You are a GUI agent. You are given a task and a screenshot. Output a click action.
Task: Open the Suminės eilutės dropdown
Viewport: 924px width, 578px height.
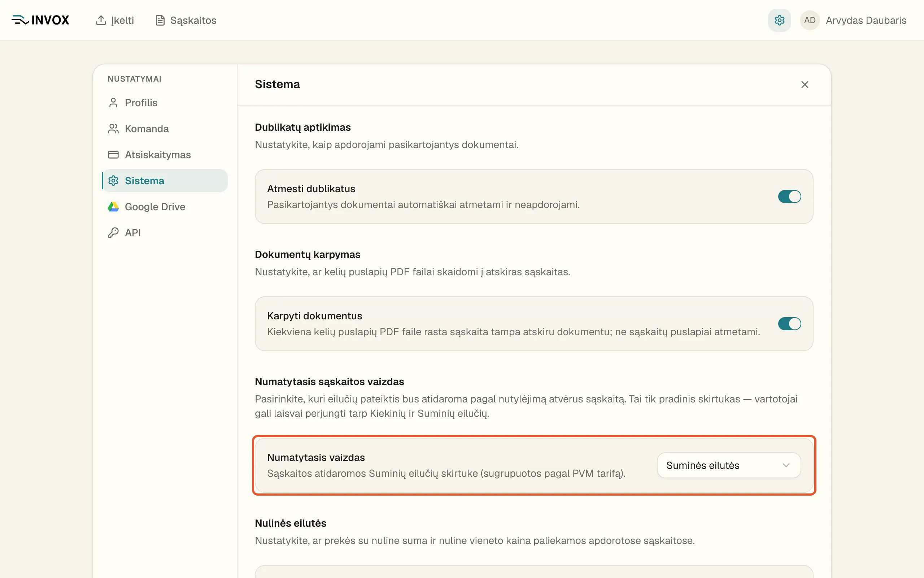point(728,465)
